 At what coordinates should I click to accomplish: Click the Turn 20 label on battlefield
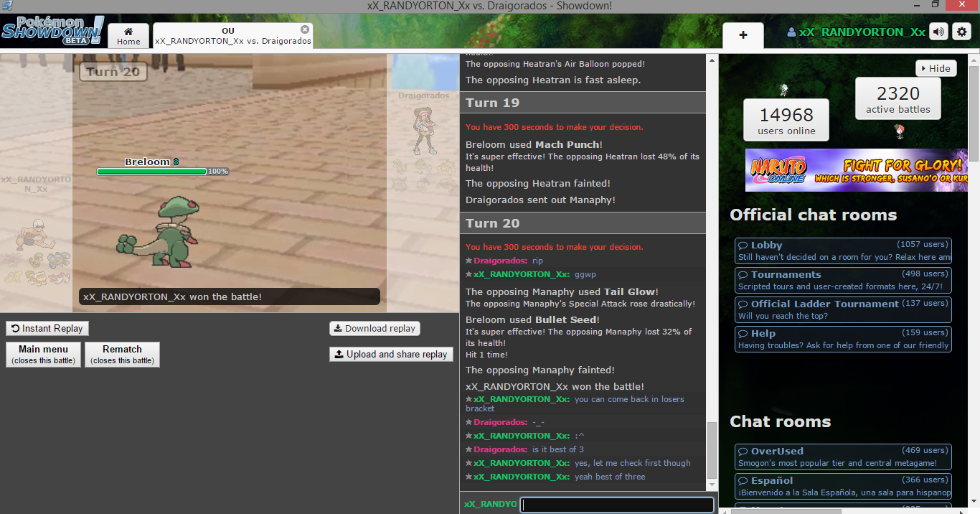pos(113,72)
